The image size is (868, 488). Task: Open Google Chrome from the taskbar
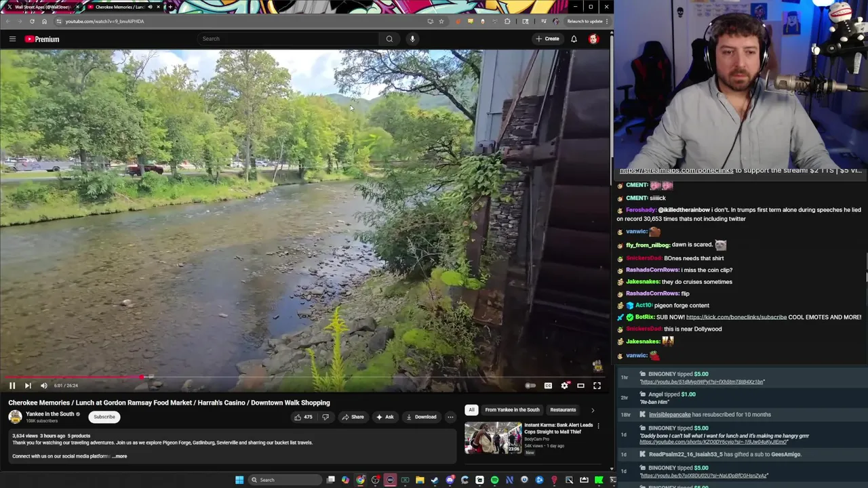pos(360,480)
